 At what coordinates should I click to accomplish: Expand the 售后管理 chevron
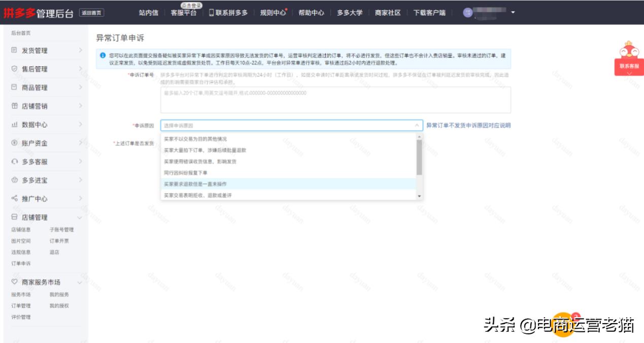click(80, 69)
